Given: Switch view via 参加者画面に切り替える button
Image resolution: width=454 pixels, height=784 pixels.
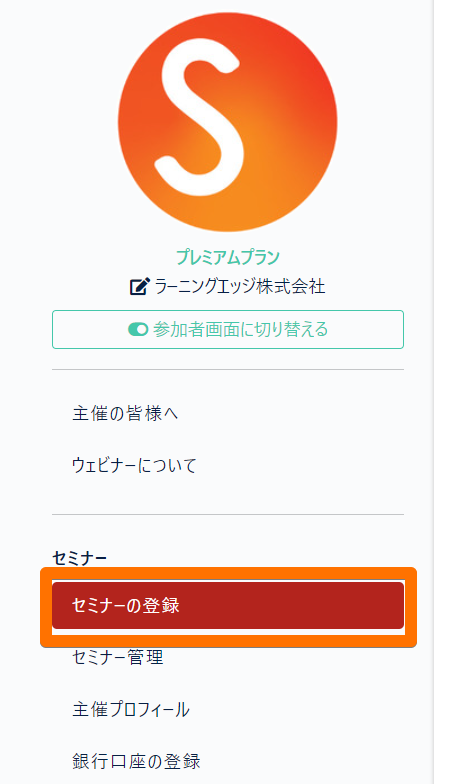Looking at the screenshot, I should (228, 330).
